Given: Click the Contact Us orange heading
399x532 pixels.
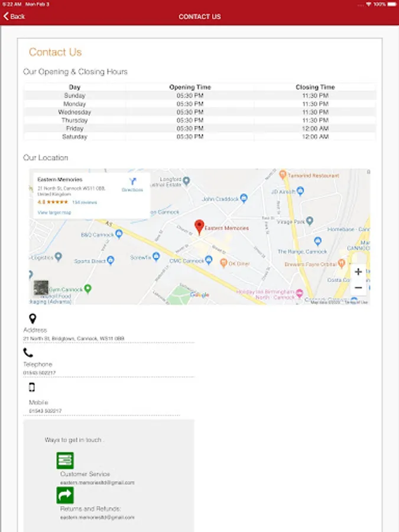Looking at the screenshot, I should [x=56, y=52].
